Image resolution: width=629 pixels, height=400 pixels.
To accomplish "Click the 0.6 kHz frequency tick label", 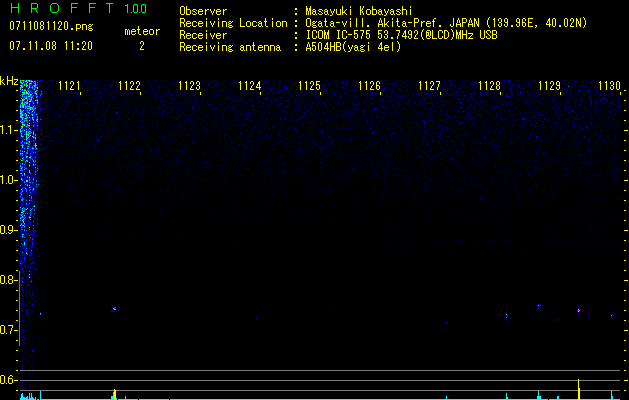I will [x=9, y=380].
